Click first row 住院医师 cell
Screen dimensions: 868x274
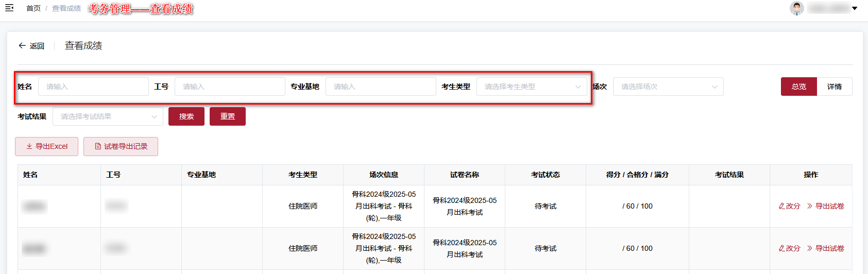303,206
